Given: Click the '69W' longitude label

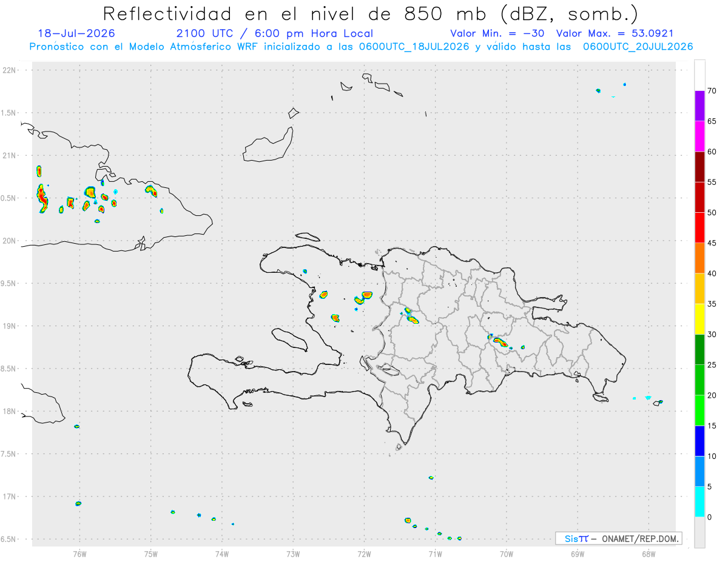Looking at the screenshot, I should click(578, 554).
